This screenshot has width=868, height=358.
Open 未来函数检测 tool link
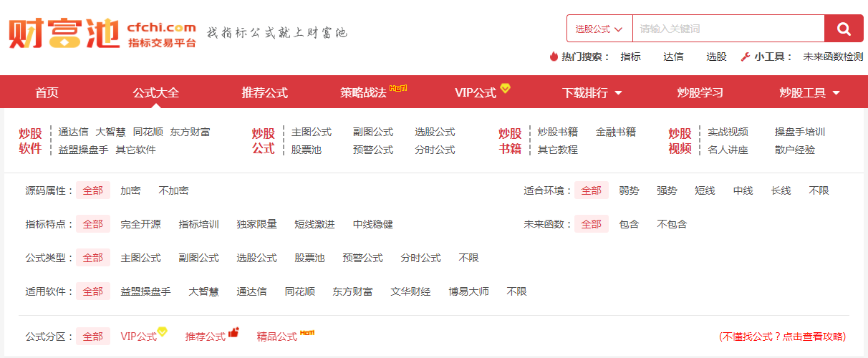pos(833,57)
